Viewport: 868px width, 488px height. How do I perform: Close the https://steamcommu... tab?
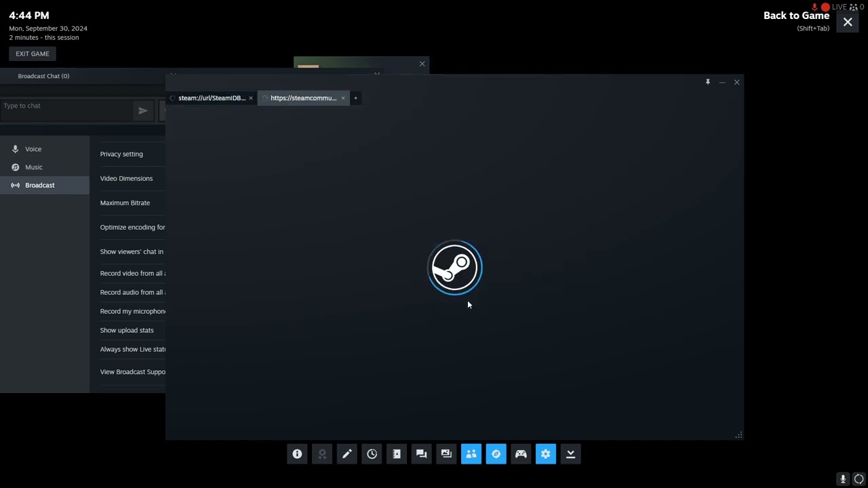pyautogui.click(x=342, y=98)
